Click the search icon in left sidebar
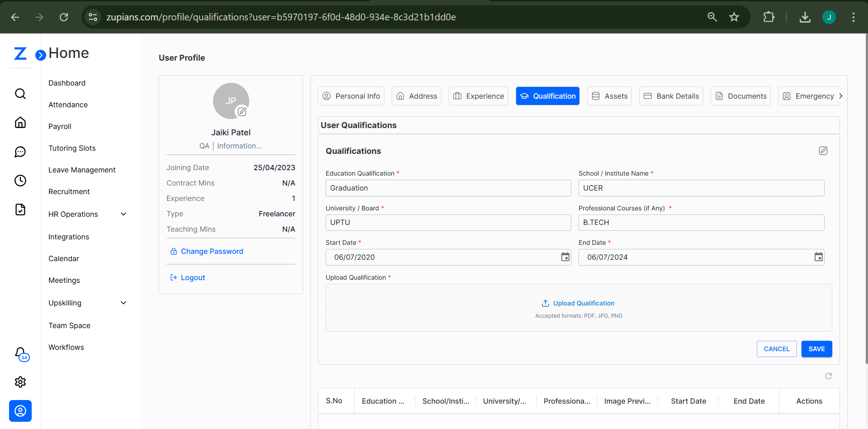The width and height of the screenshot is (868, 429). (20, 94)
